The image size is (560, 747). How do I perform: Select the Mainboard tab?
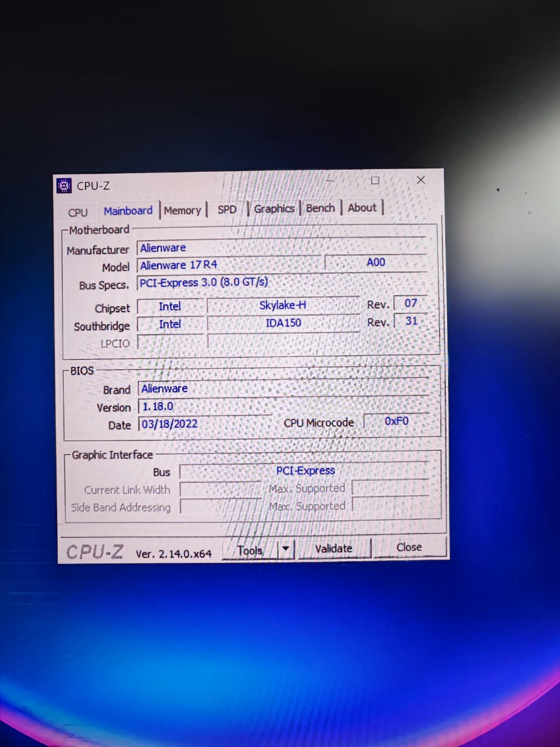(128, 211)
